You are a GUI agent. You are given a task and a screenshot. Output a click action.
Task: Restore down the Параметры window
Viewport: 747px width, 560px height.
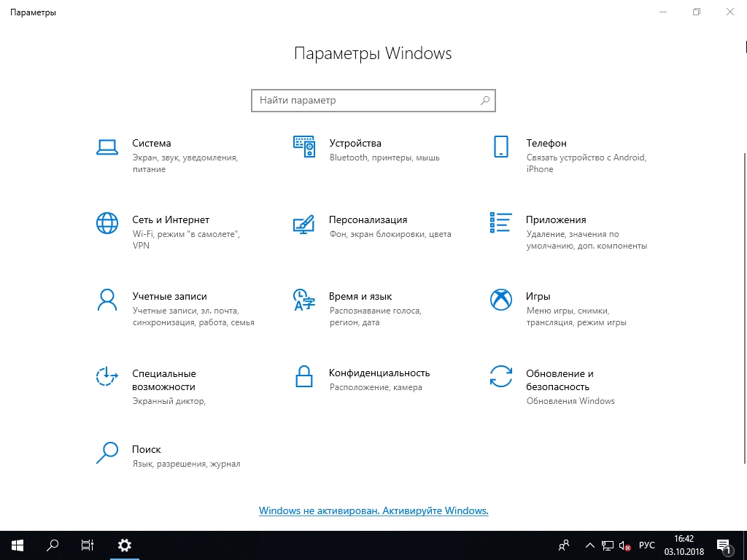697,12
